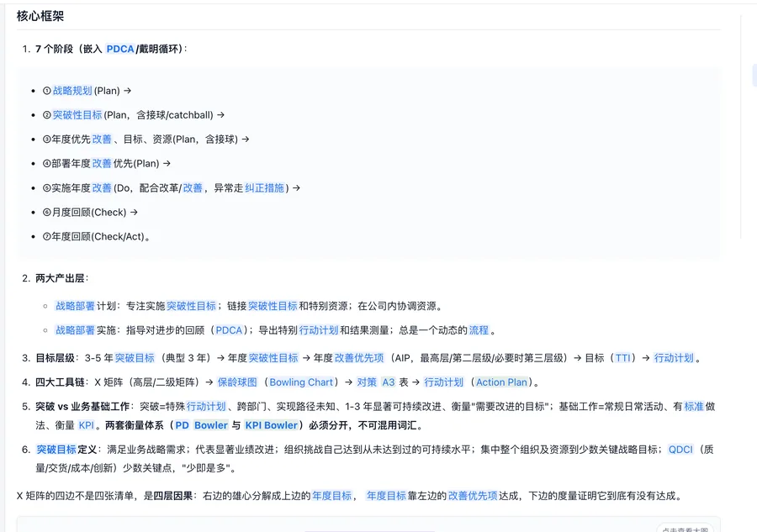This screenshot has width=757, height=532.
Task: Click 突破性目标 link after 专注实施
Action: [x=191, y=306]
